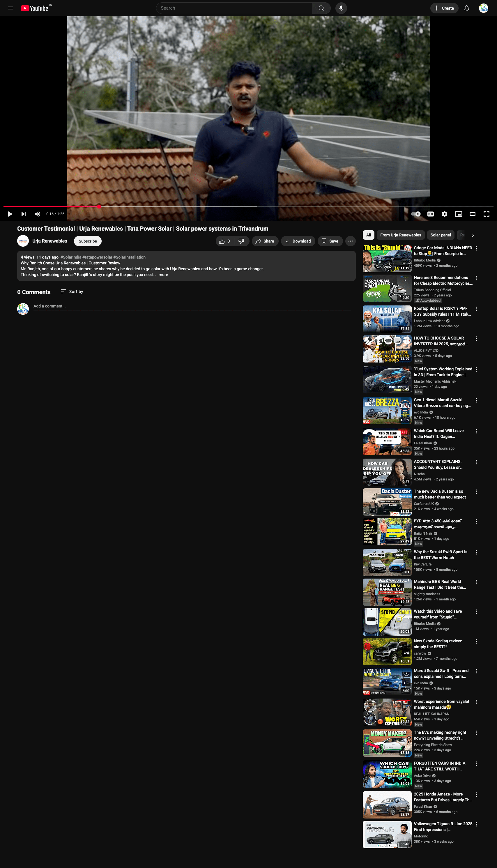Open the account avatar menu
The height and width of the screenshot is (868, 497).
[483, 8]
